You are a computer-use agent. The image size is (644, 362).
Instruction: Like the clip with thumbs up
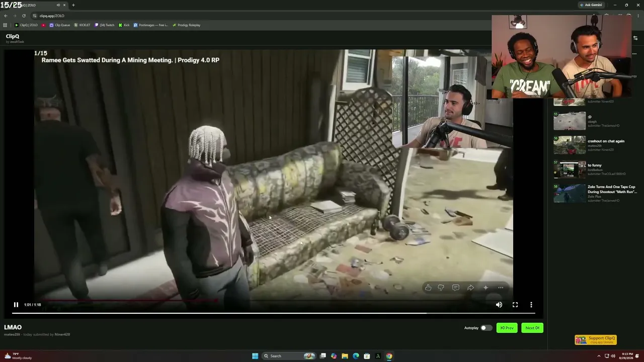point(428,288)
